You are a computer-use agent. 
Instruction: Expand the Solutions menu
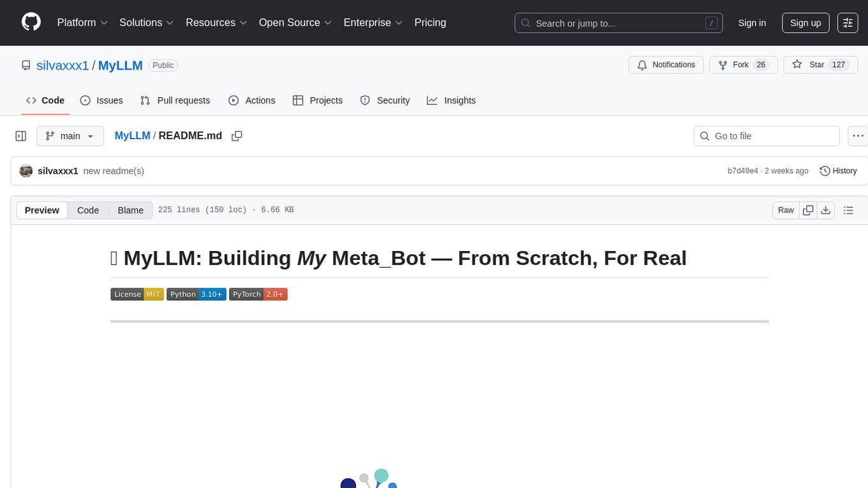[x=146, y=22]
